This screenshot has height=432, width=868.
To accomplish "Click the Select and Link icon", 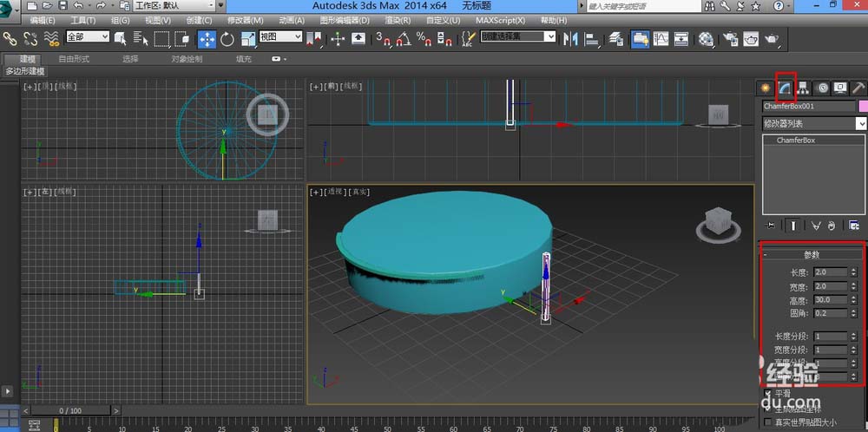I will click(x=10, y=39).
